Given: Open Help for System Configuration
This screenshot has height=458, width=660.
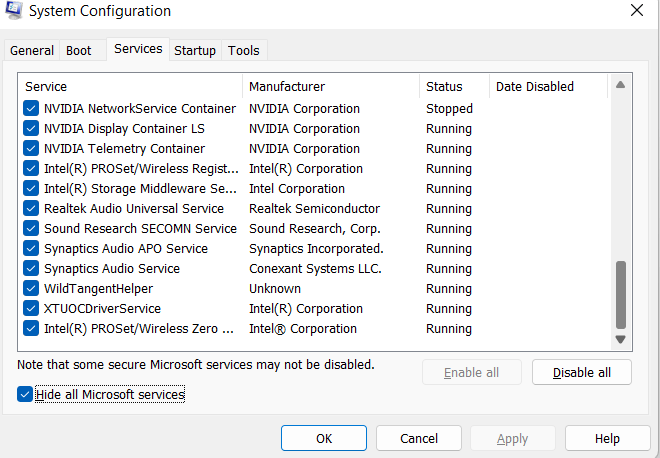Looking at the screenshot, I should point(607,439).
